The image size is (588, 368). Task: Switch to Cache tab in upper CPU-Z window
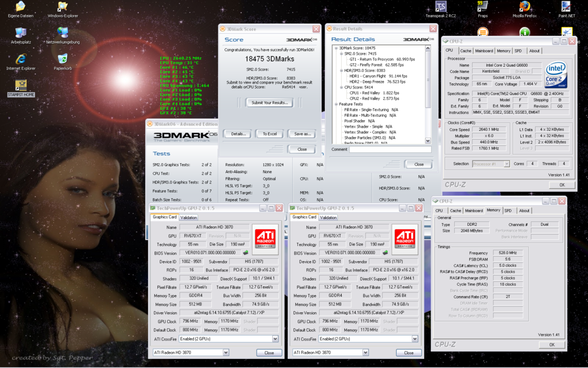465,51
